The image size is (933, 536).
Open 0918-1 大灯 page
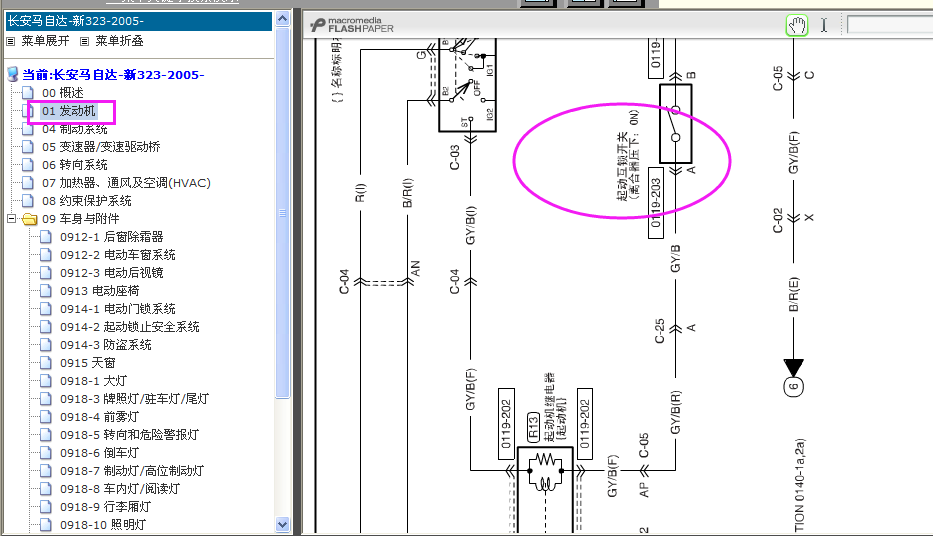tap(93, 381)
